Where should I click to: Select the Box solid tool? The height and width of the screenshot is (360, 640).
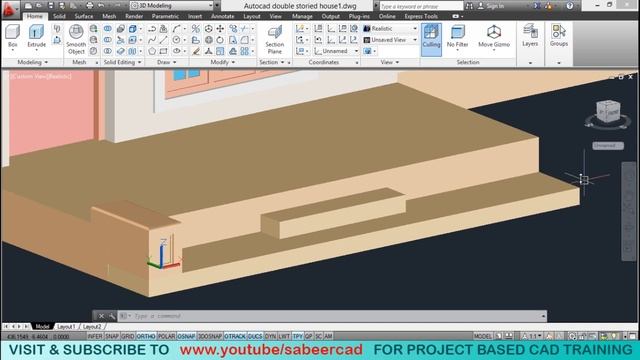pyautogui.click(x=13, y=36)
